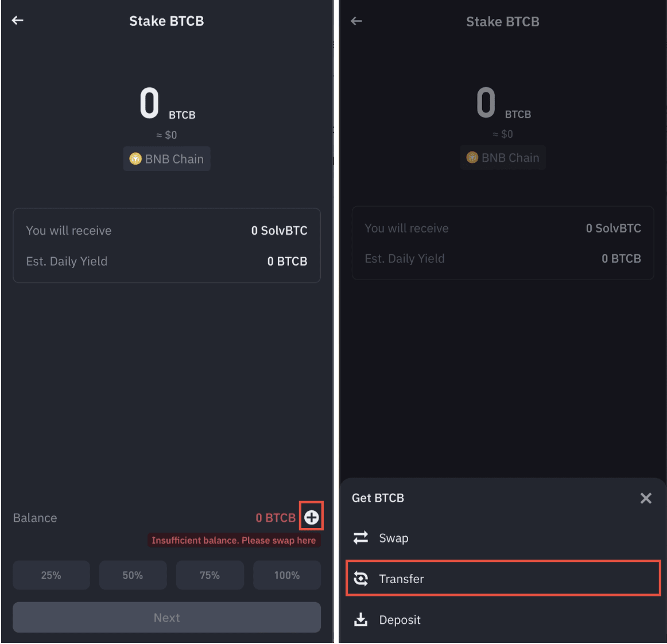Image resolution: width=667 pixels, height=644 pixels.
Task: Click the Swap arrows icon
Action: pos(360,537)
